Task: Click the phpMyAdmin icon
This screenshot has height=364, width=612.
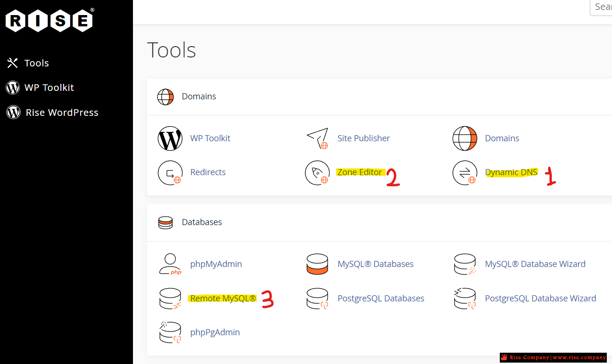Action: click(170, 264)
